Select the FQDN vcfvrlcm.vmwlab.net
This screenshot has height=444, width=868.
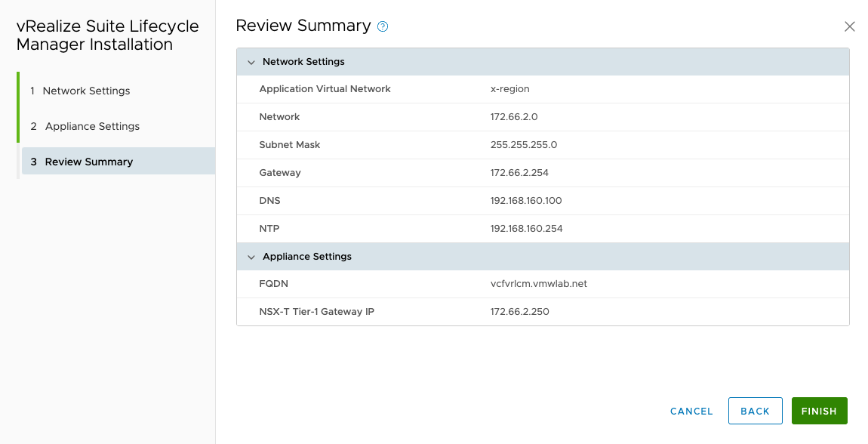point(539,283)
